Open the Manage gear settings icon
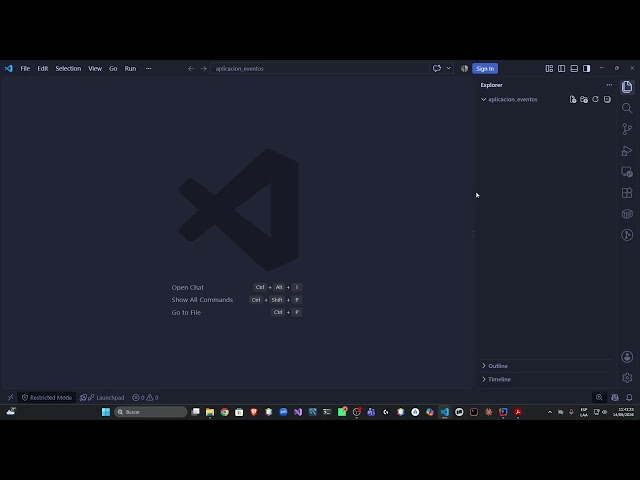This screenshot has height=480, width=640. tap(627, 378)
